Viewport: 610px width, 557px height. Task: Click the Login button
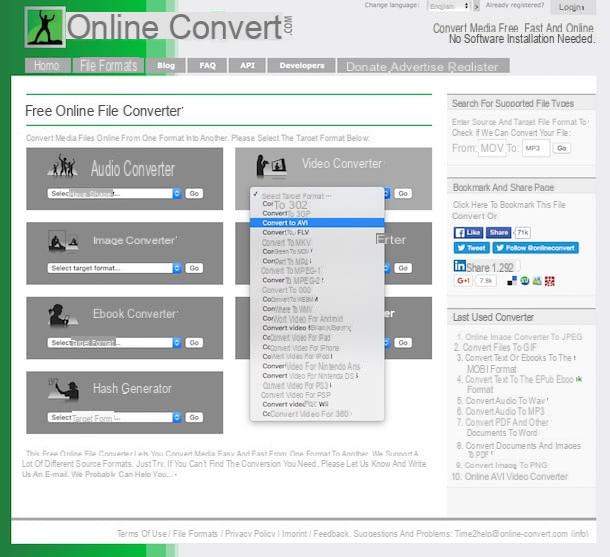[571, 7]
